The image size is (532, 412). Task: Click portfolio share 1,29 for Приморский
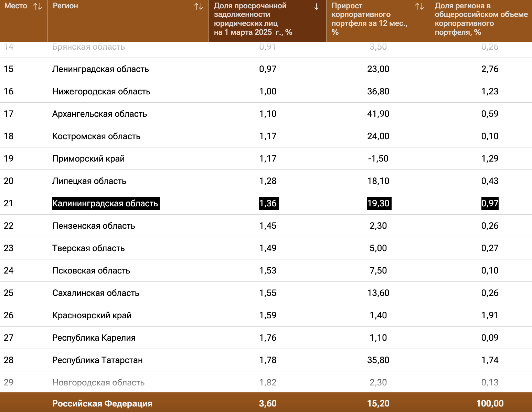490,158
